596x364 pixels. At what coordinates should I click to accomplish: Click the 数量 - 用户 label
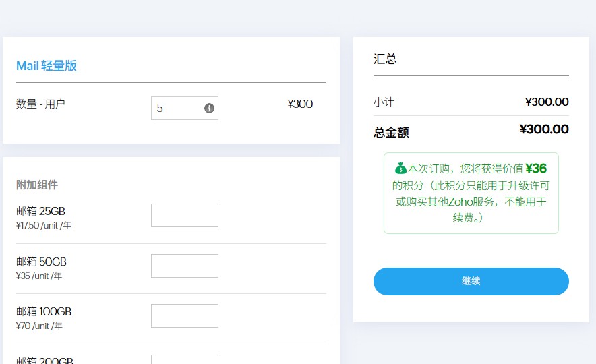coord(40,104)
